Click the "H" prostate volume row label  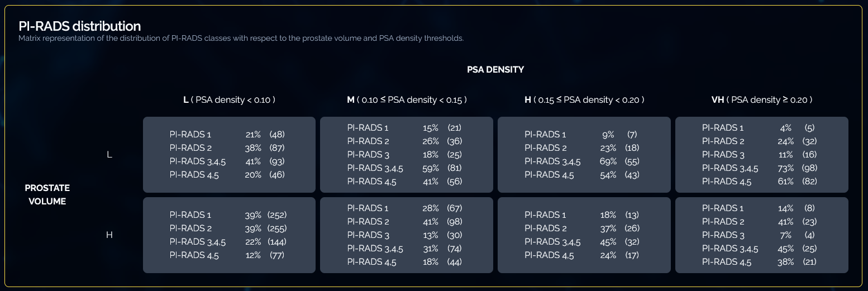pos(109,235)
